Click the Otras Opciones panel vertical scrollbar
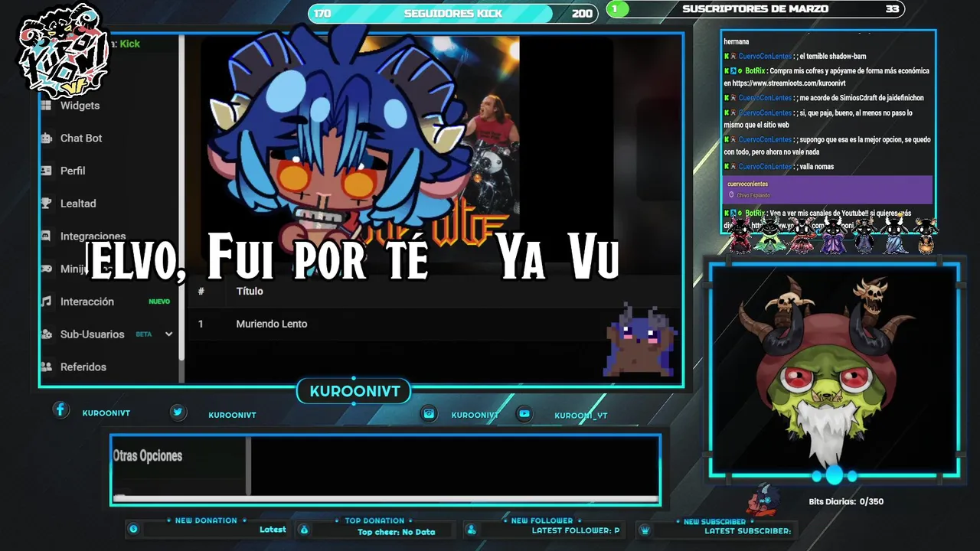Viewport: 980px width, 551px height. [248, 466]
